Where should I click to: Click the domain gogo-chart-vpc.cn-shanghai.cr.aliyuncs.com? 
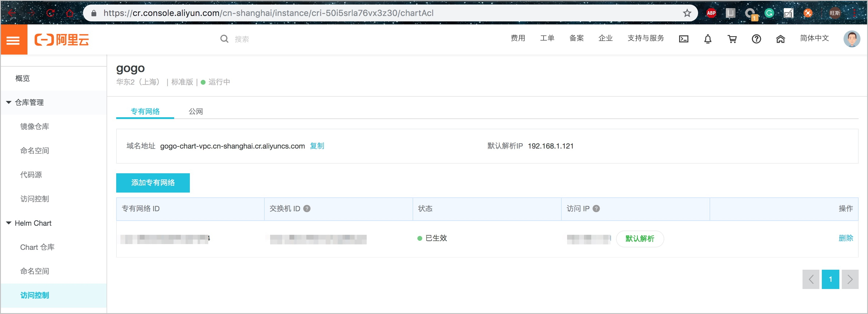tap(232, 146)
